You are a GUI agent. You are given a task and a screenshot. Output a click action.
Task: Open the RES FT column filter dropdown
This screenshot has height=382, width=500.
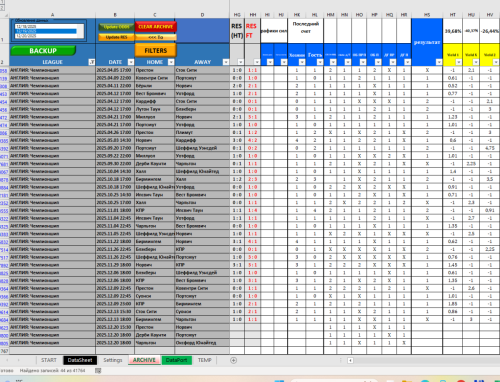257,62
